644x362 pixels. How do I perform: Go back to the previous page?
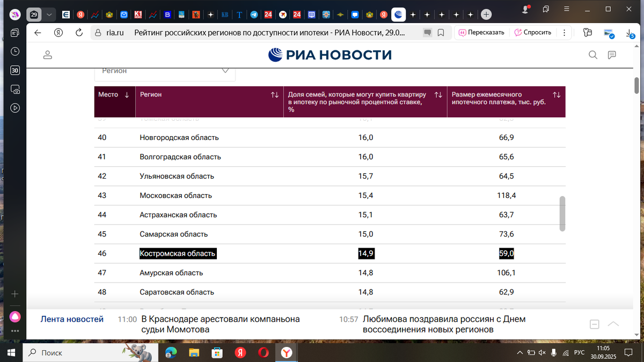point(38,32)
